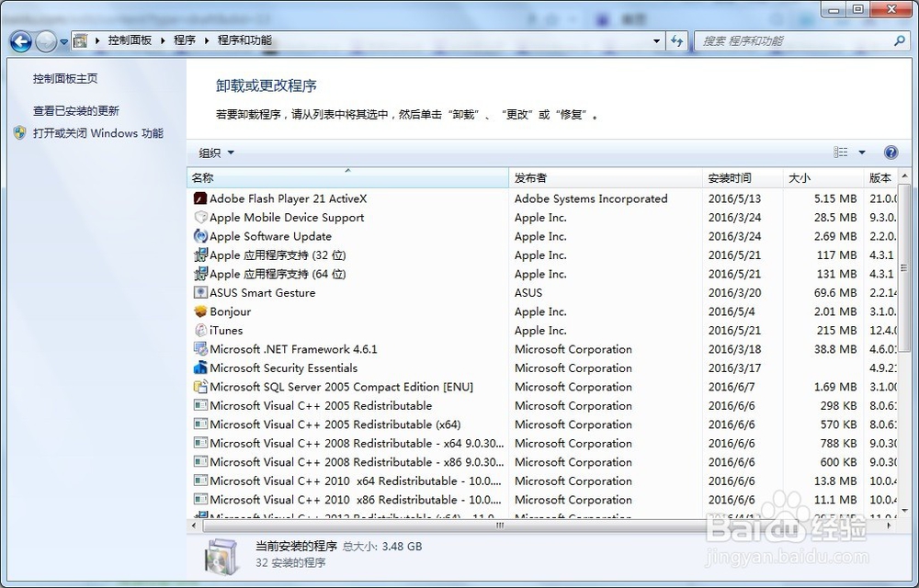Click in the 搜索 程序和功能 search field
919x588 pixels.
794,41
